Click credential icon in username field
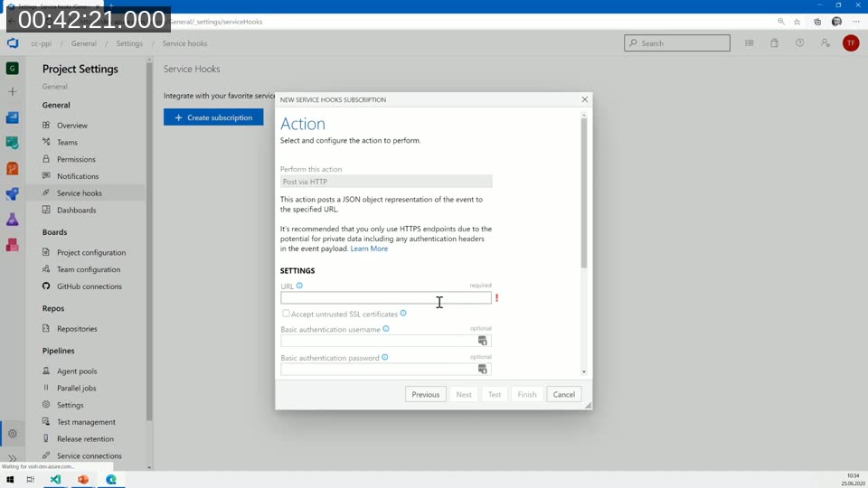Screen dimensions: 868x488 tap(483, 341)
